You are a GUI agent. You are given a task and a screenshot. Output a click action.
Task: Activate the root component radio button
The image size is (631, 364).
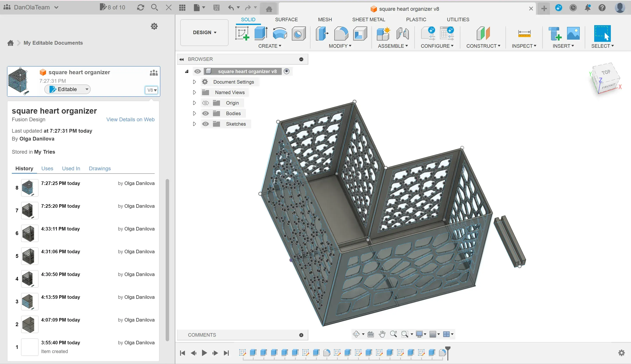click(287, 72)
